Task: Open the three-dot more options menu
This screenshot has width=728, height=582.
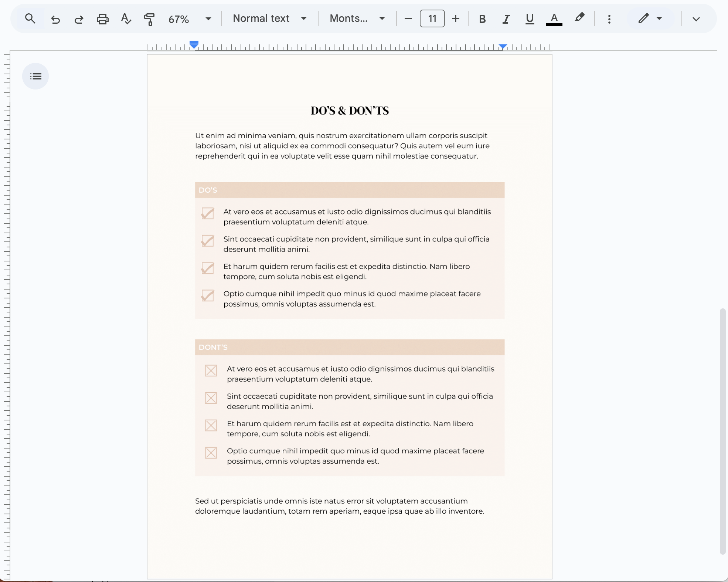Action: tap(609, 19)
